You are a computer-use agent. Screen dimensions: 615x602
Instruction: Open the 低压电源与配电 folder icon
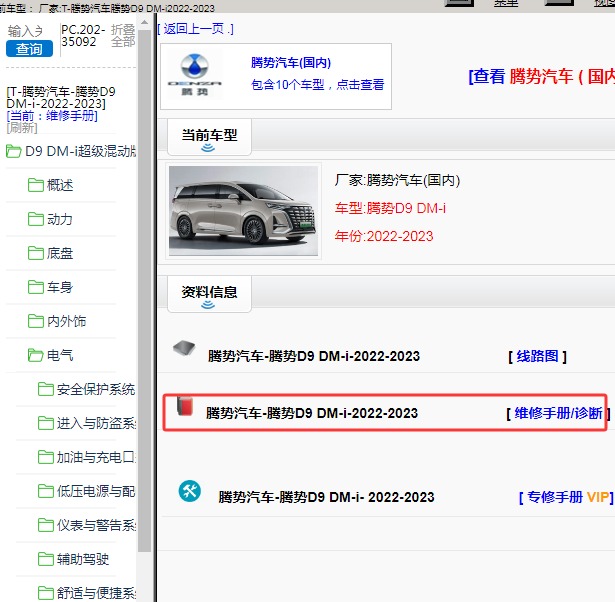tap(45, 491)
